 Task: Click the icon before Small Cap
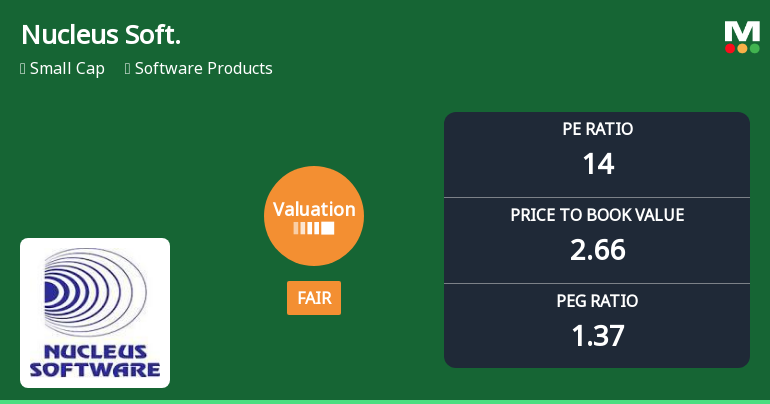click(x=23, y=69)
